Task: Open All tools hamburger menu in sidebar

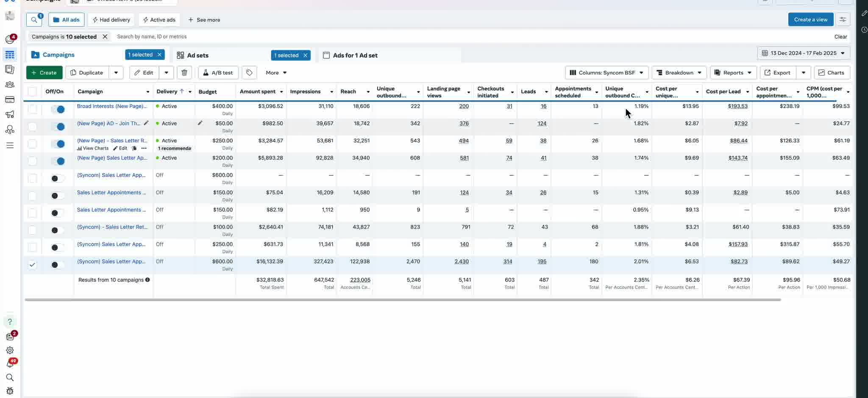Action: (x=10, y=145)
